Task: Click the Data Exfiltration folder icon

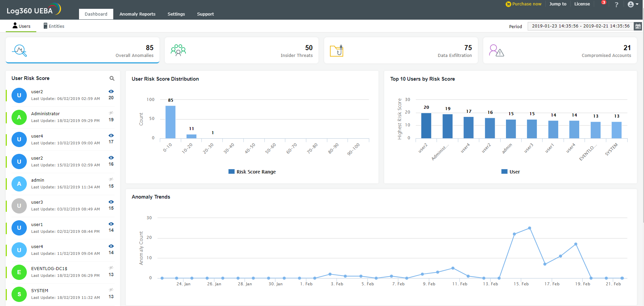Action: coord(337,50)
